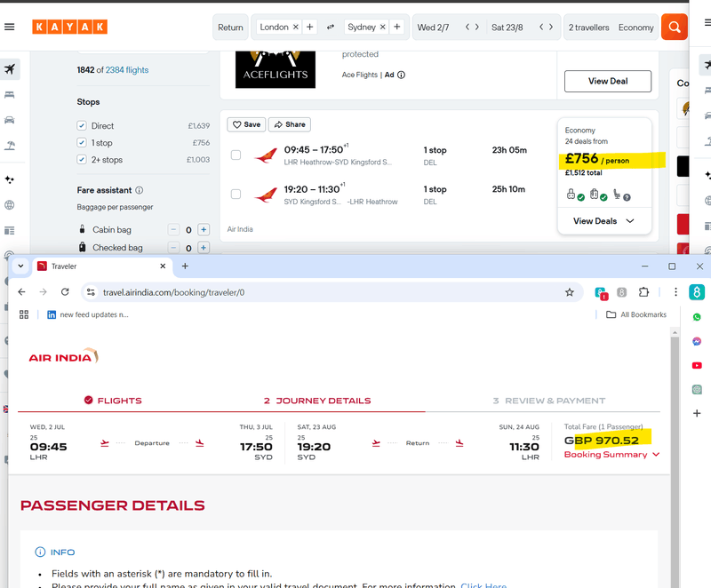Open browser extensions puzzle icon
Viewport: 711px width, 588px height.
coord(643,292)
